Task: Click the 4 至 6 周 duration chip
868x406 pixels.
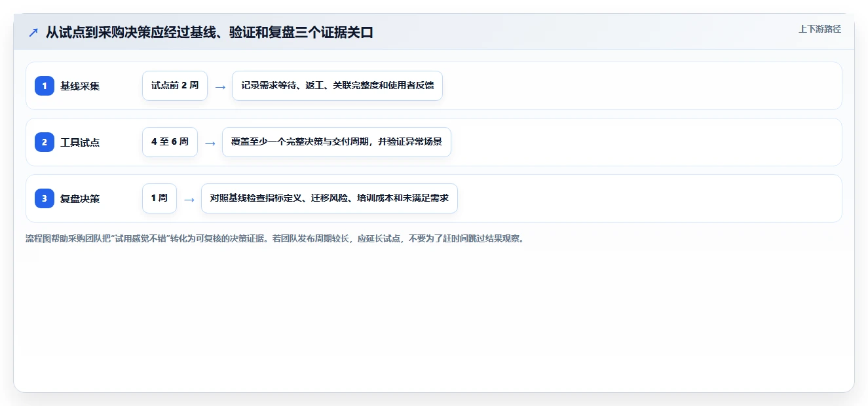Action: (x=170, y=142)
